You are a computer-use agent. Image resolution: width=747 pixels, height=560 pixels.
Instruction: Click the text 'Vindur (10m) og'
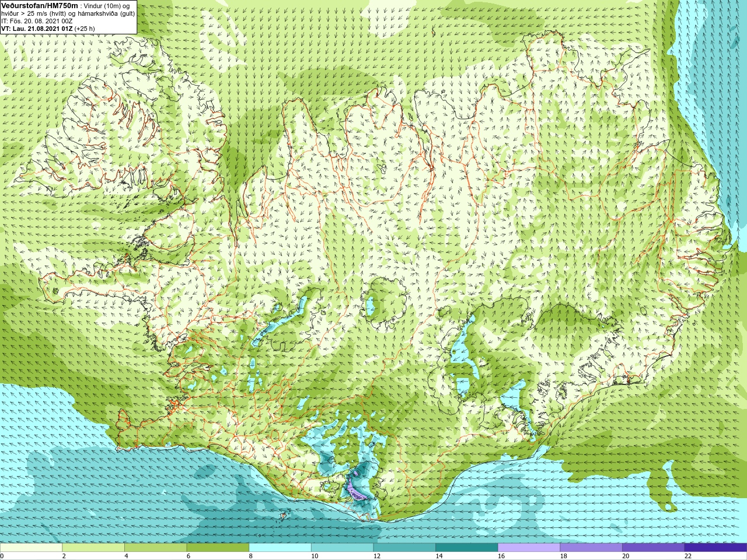tap(107, 6)
